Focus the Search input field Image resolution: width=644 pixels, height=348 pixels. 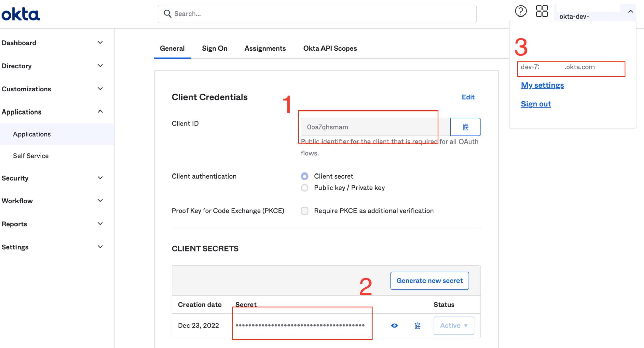317,14
